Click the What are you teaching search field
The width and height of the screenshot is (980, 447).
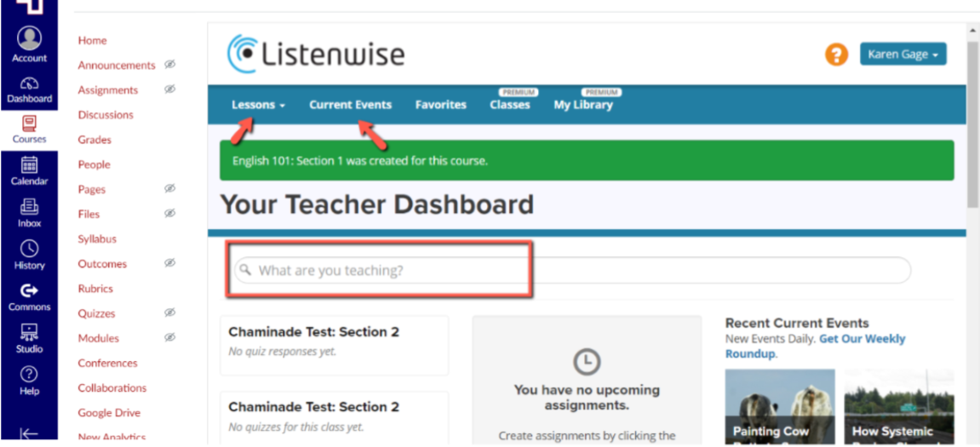[570, 271]
